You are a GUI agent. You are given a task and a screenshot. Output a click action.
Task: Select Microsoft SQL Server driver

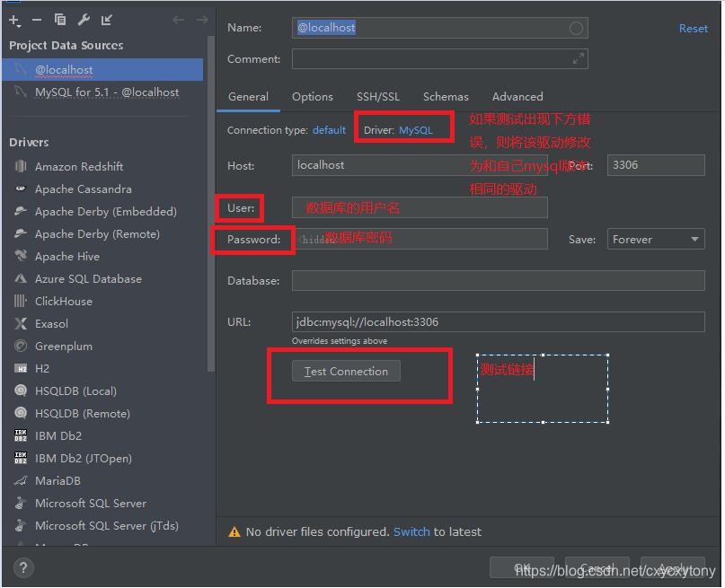pyautogui.click(x=91, y=503)
